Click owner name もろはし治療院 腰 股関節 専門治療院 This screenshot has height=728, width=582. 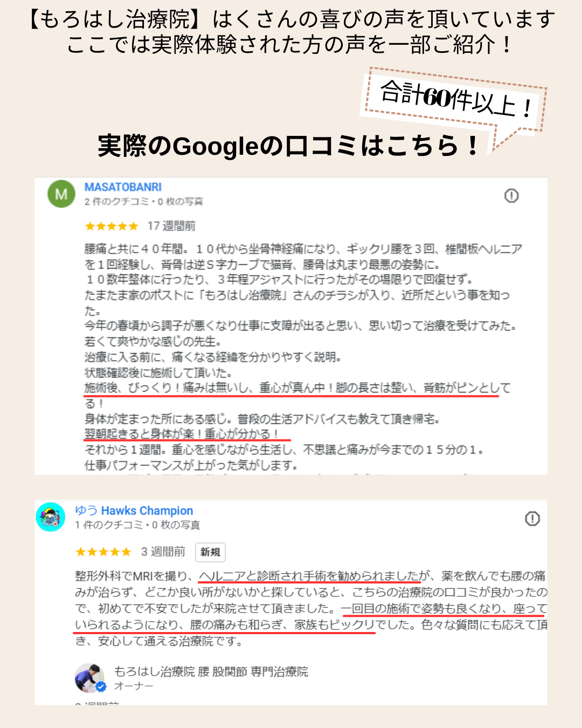click(x=211, y=671)
